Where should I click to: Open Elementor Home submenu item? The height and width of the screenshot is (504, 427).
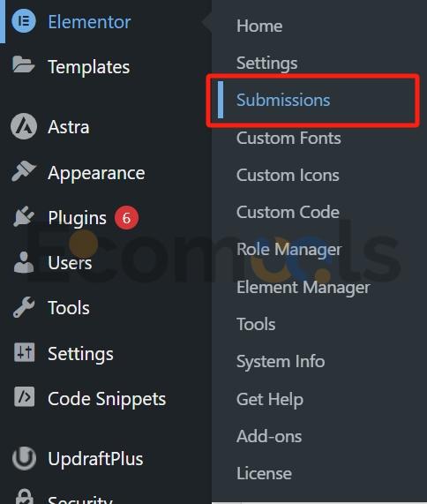[x=259, y=26]
